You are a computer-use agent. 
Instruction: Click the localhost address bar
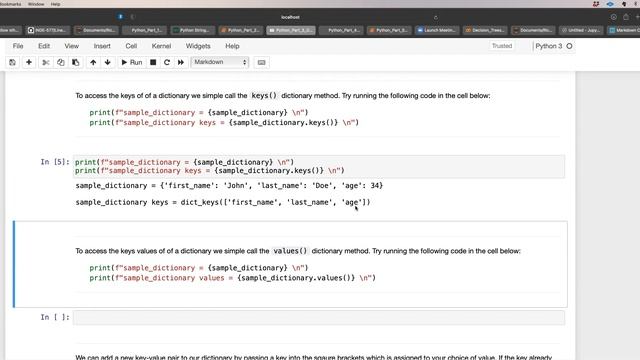click(x=290, y=17)
